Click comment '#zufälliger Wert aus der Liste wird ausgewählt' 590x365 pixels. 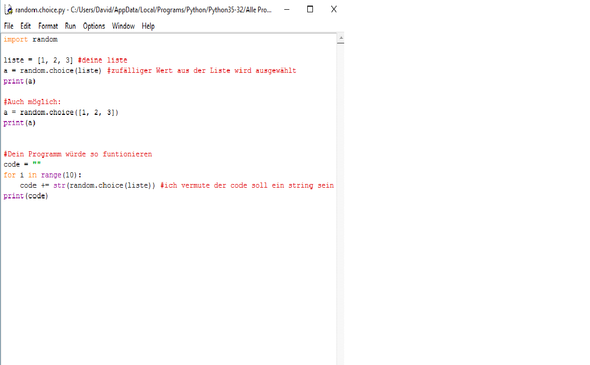pos(202,71)
